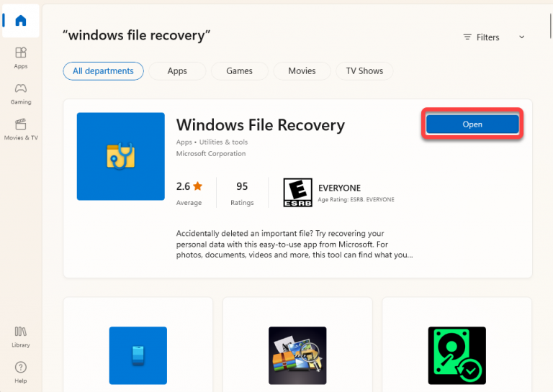Expand the Filters chevron

(521, 37)
